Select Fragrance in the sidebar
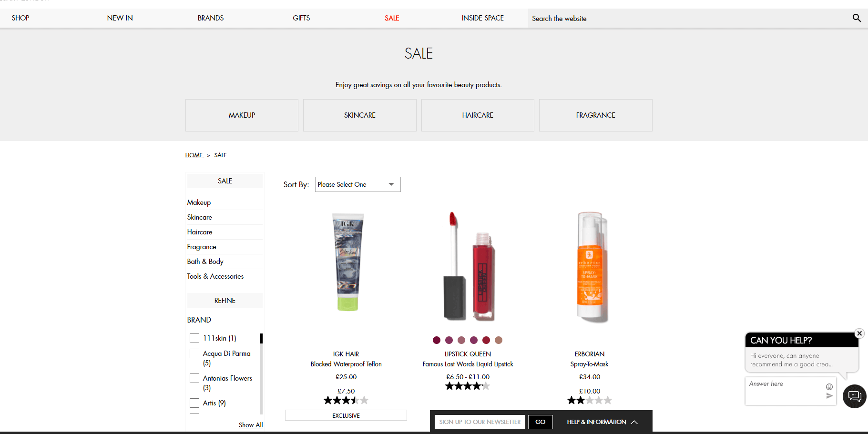The width and height of the screenshot is (868, 434). 202,247
